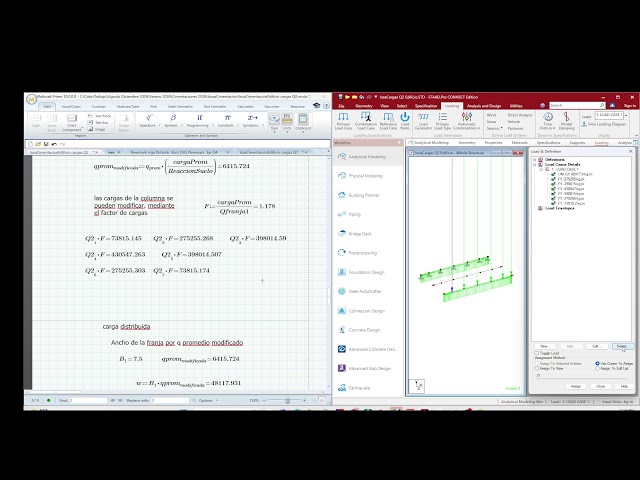Click Assign button in Load & Definition
This screenshot has height=480, width=640.
pos(575,386)
